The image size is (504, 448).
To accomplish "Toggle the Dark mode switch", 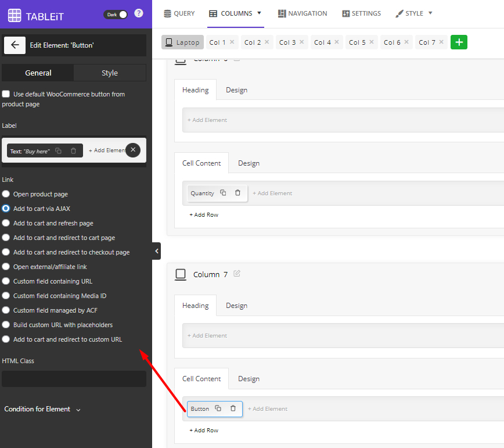I will tap(116, 14).
